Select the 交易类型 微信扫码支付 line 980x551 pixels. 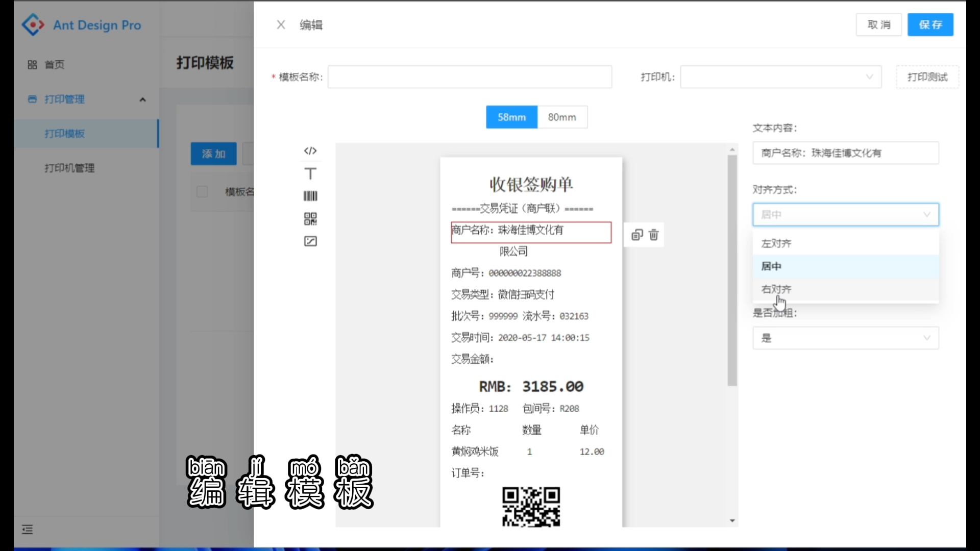tap(503, 294)
